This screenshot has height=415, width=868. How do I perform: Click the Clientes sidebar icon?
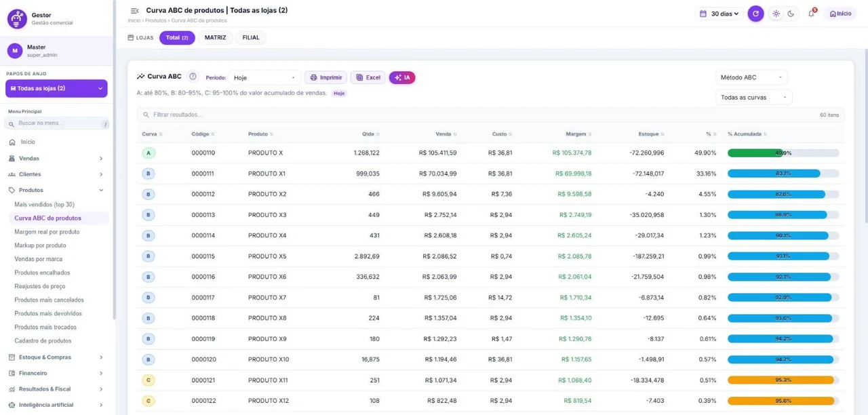coord(12,174)
